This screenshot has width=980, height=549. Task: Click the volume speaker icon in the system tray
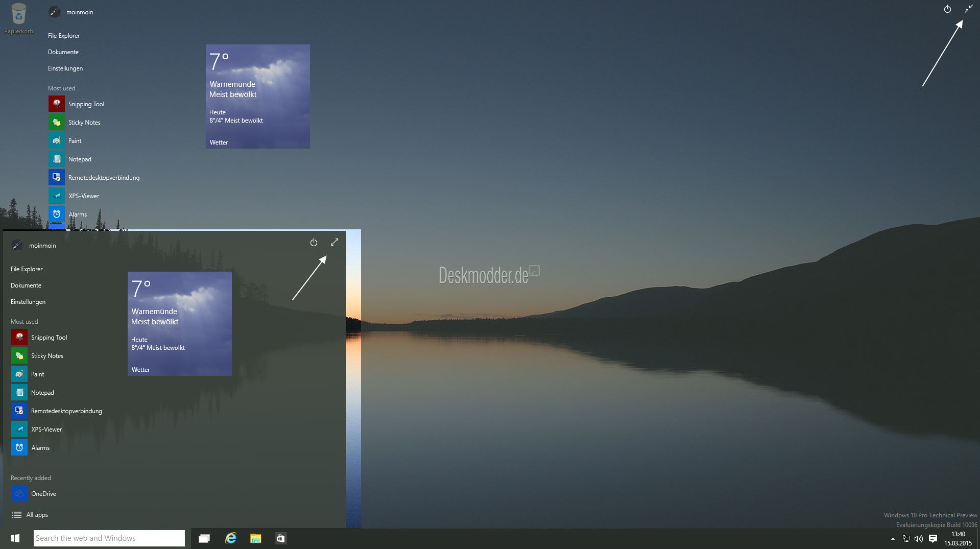pos(919,538)
